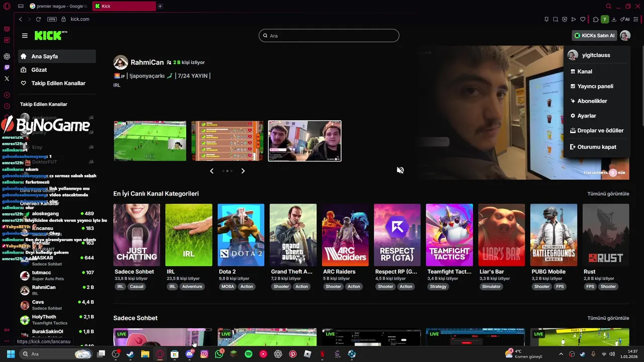Open the extensions puzzle icon
Viewport: 644px width, 362px height.
coord(596,19)
